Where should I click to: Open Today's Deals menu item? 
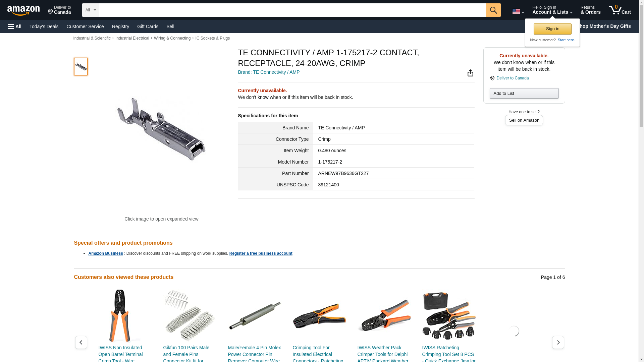tap(44, 26)
